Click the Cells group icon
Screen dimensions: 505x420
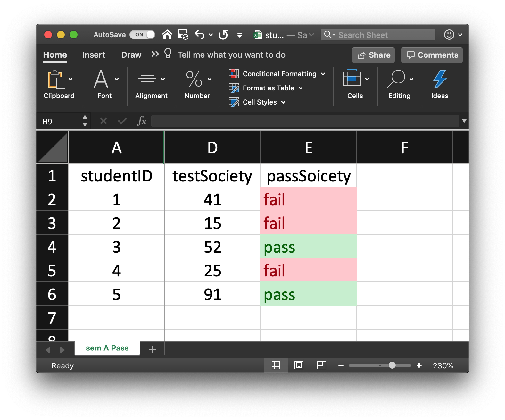coord(352,78)
